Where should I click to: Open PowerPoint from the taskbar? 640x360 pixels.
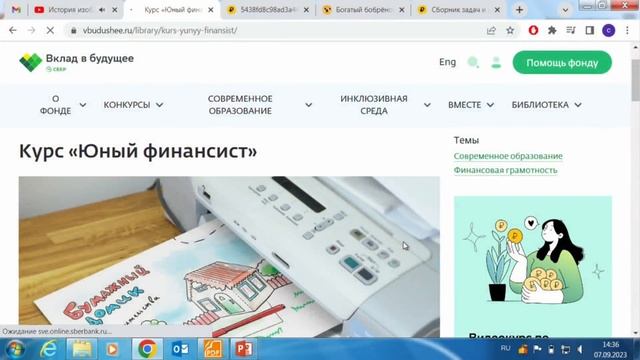point(244,349)
